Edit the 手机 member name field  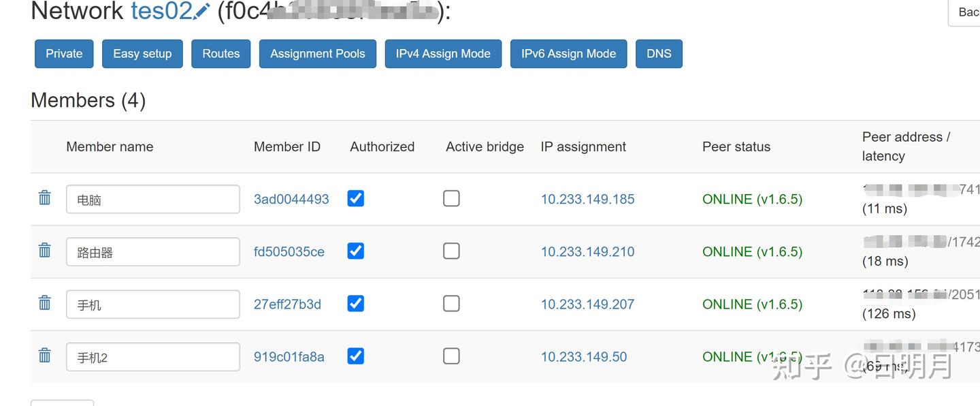click(153, 304)
